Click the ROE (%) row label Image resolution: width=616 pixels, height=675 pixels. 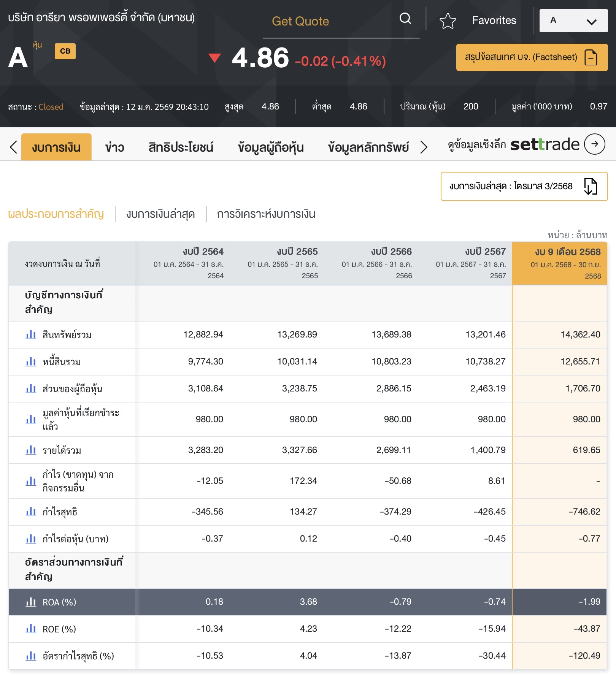click(59, 629)
